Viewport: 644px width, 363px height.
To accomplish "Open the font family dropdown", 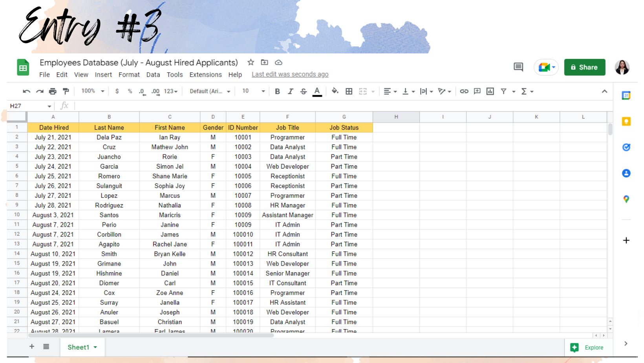I will [x=210, y=91].
